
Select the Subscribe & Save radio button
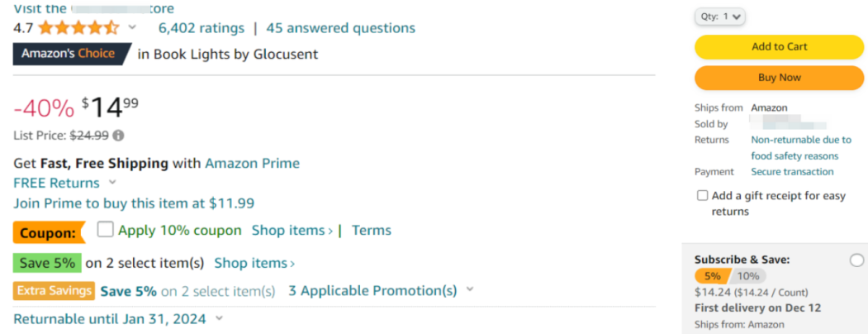(x=856, y=261)
